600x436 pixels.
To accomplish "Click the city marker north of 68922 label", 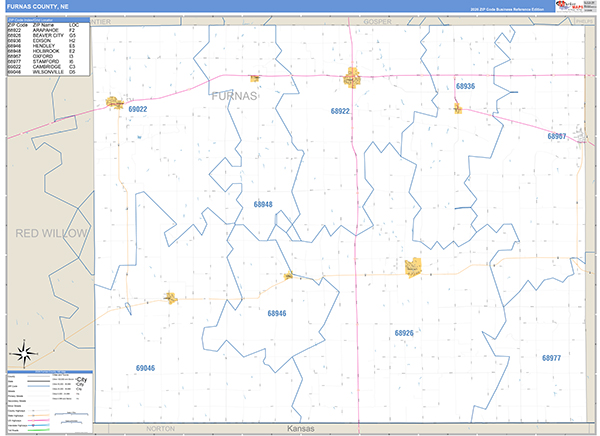I will (x=353, y=76).
